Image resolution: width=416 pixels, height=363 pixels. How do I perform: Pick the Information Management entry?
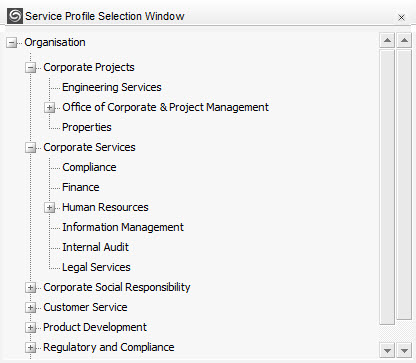click(123, 227)
